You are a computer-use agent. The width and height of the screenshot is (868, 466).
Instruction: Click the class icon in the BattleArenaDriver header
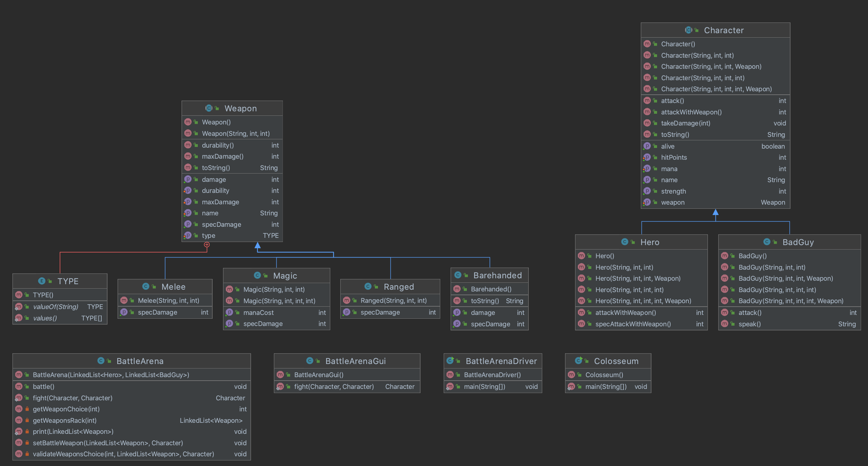450,361
